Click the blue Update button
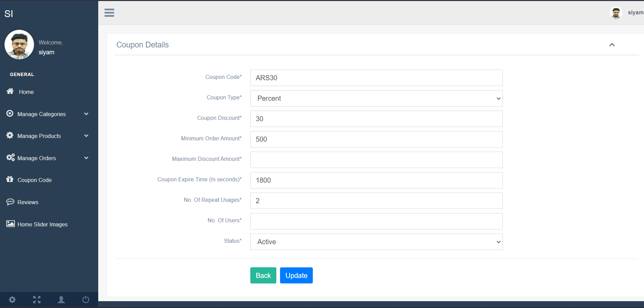This screenshot has height=308, width=644. (x=296, y=275)
